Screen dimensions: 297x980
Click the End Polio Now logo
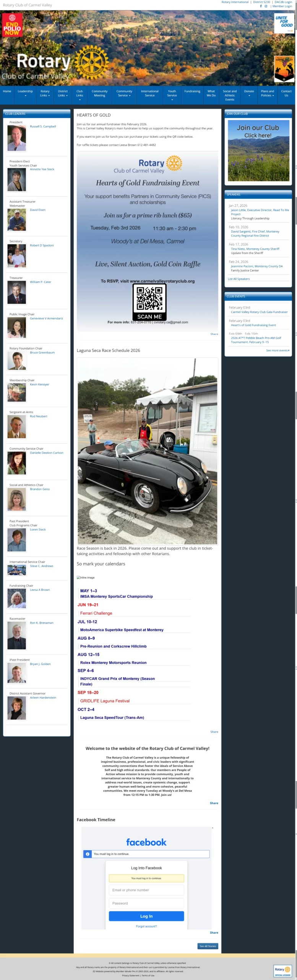point(12,25)
